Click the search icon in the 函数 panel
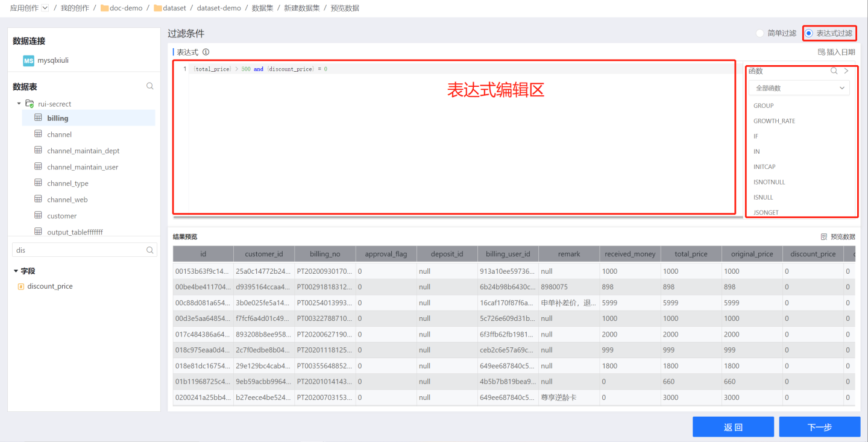 pos(834,71)
